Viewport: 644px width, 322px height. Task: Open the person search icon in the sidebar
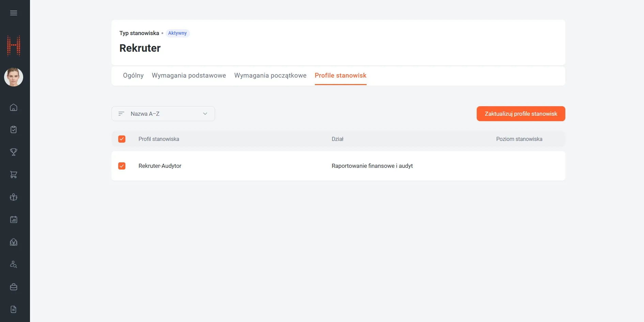pos(14,264)
